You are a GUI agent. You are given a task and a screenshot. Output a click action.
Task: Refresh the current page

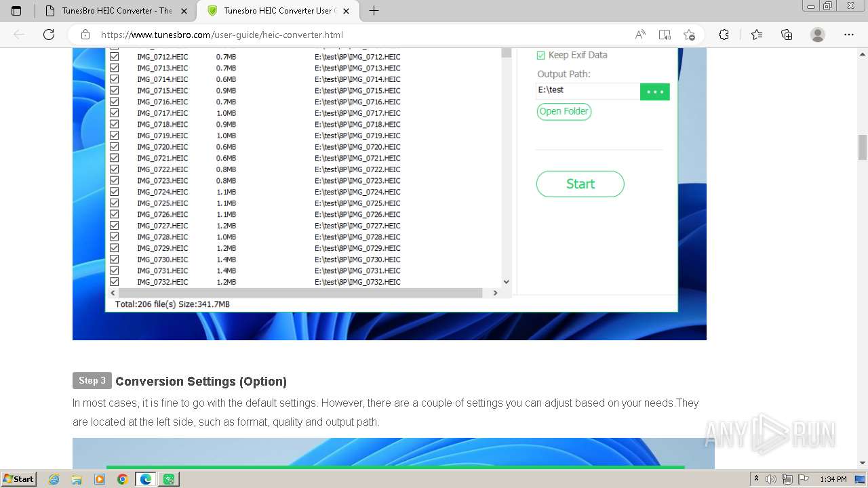tap(49, 35)
